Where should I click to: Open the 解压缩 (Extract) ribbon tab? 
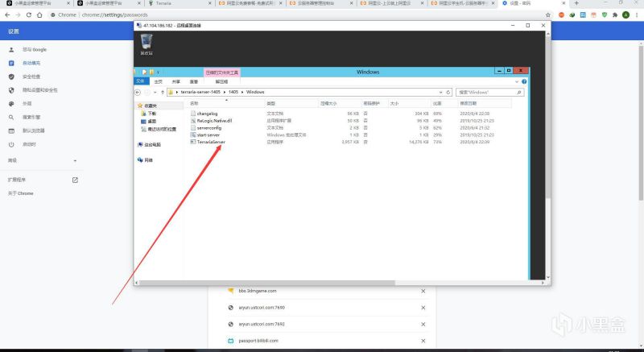click(x=222, y=81)
